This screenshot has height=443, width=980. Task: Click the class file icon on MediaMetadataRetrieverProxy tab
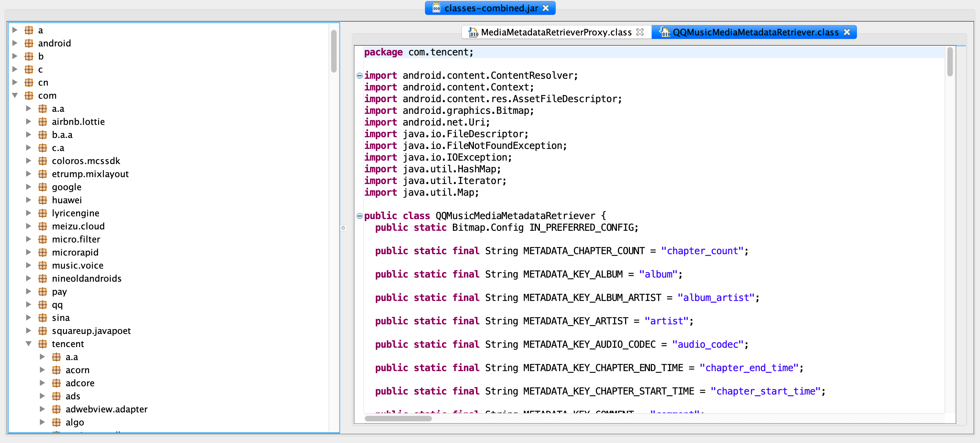point(473,32)
